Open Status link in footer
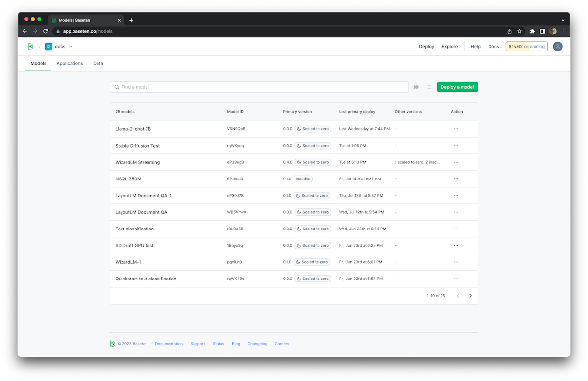 pyautogui.click(x=218, y=344)
